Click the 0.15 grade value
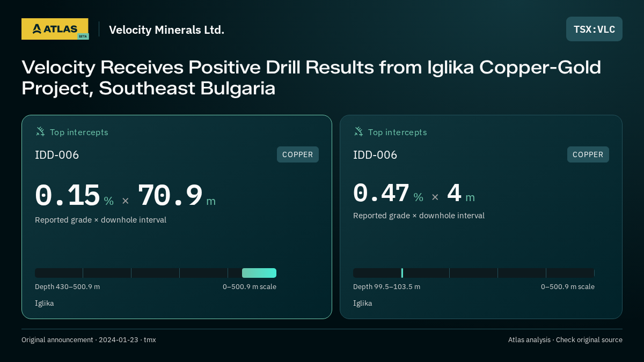The height and width of the screenshot is (362, 644). [68, 196]
